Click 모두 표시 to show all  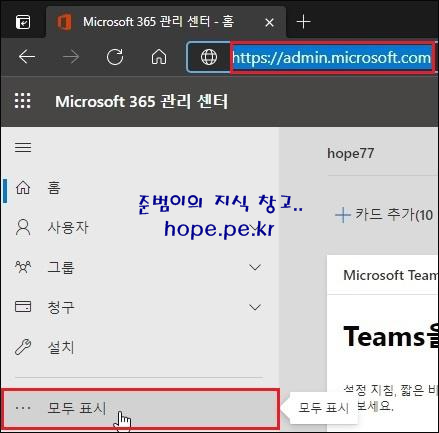140,408
